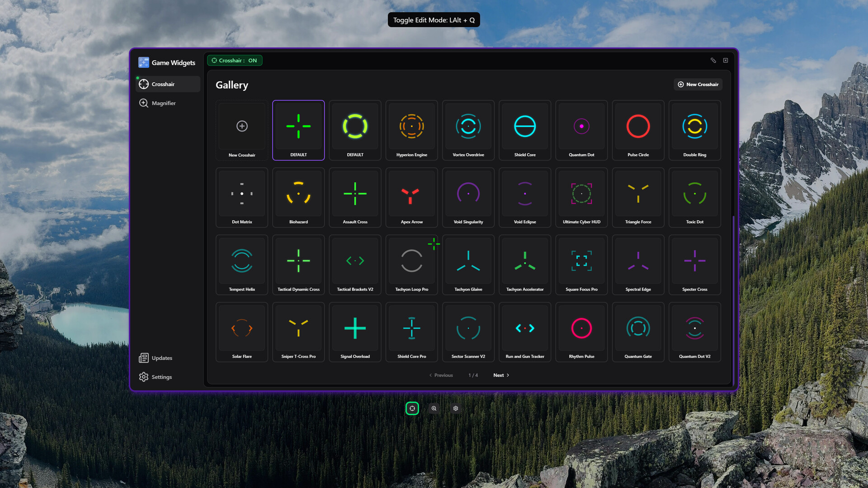Select the green ring DEFAULT crosshair

coord(355,130)
